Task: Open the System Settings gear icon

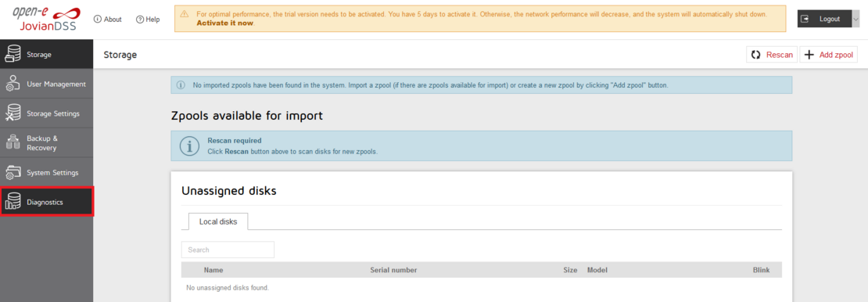Action: (x=13, y=172)
